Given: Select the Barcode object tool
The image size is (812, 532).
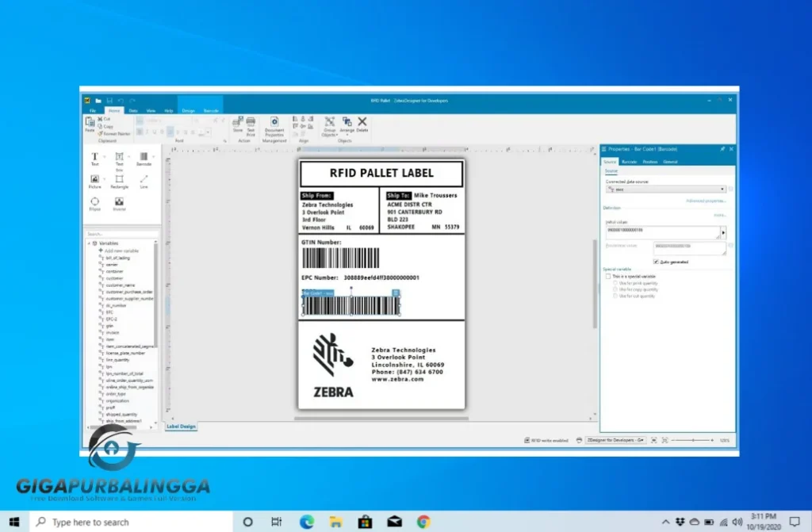Looking at the screenshot, I should pyautogui.click(x=144, y=159).
